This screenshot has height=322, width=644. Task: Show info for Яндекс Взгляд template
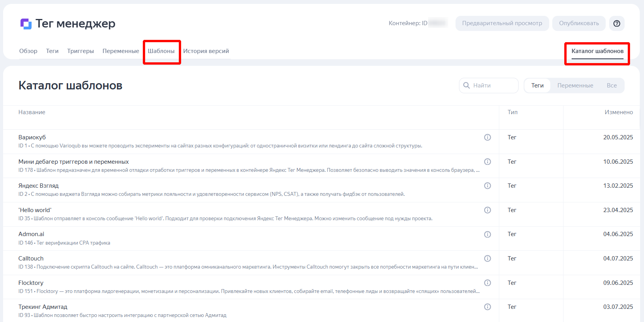488,186
